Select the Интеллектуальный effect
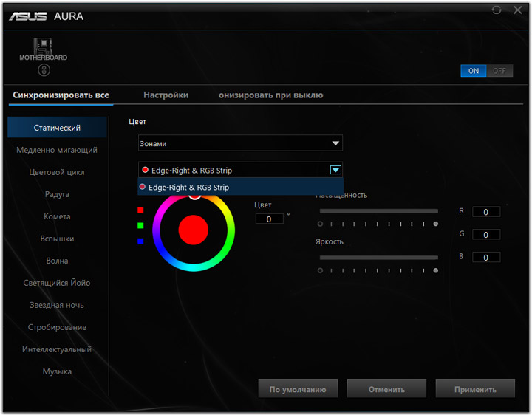 [57, 349]
